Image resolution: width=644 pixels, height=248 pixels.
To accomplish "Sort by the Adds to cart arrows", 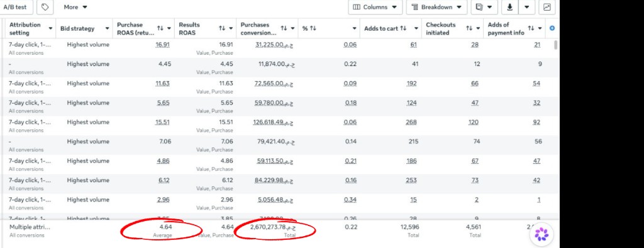I will tap(403, 28).
